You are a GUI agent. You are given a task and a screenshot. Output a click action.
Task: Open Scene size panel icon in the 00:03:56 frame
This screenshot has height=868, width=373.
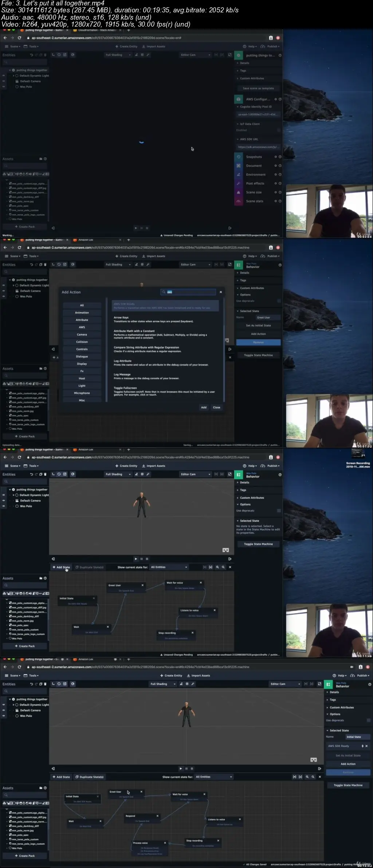point(239,192)
